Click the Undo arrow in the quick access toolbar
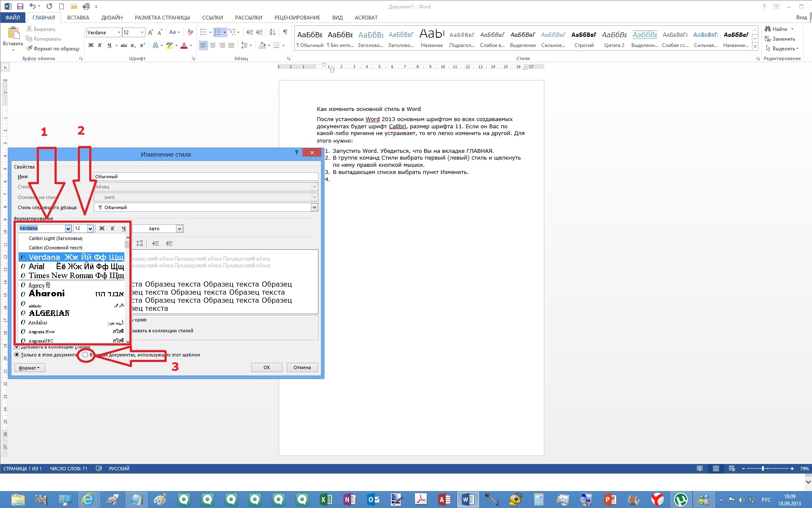This screenshot has height=508, width=812. (32, 6)
